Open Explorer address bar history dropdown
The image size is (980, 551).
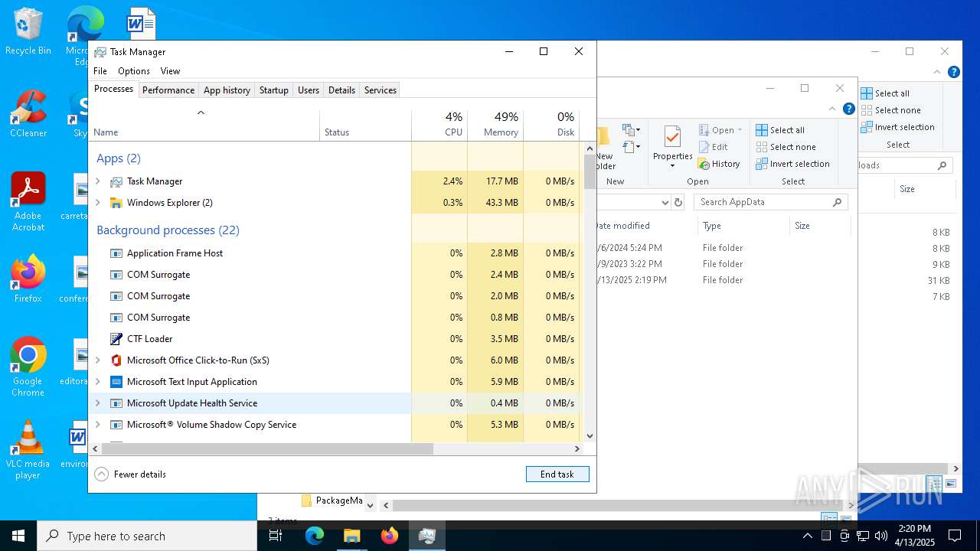click(x=665, y=202)
